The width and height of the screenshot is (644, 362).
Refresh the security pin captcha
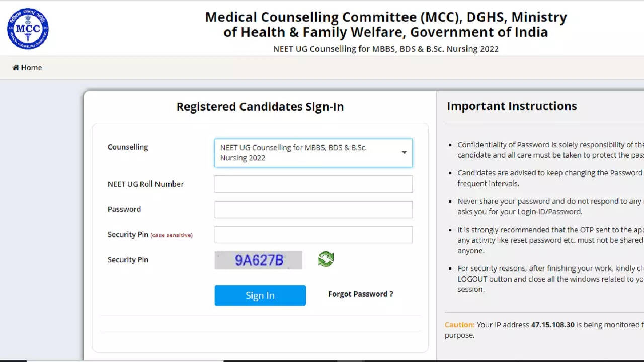coord(326,259)
